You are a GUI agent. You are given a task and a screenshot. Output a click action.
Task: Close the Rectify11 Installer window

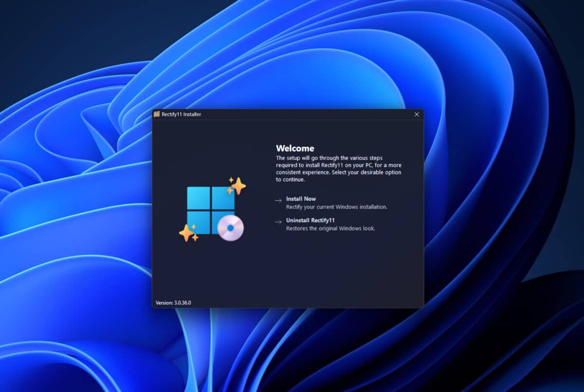pos(417,114)
